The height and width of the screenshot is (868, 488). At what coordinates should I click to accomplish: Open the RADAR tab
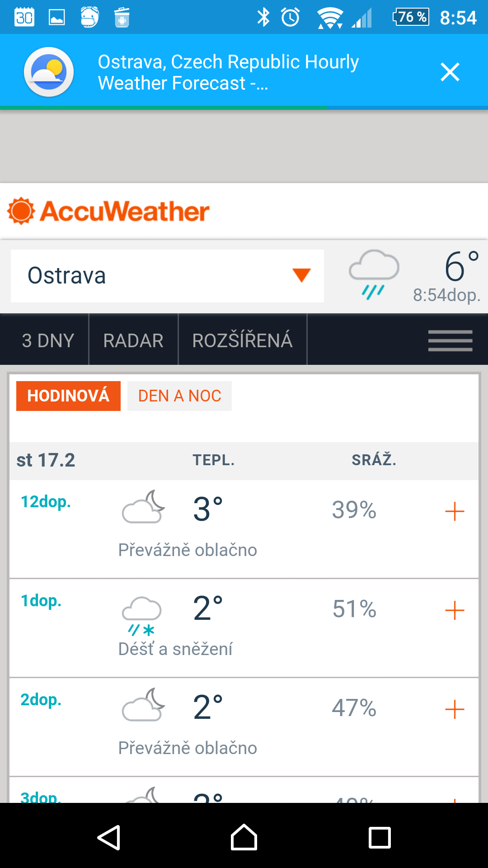133,340
